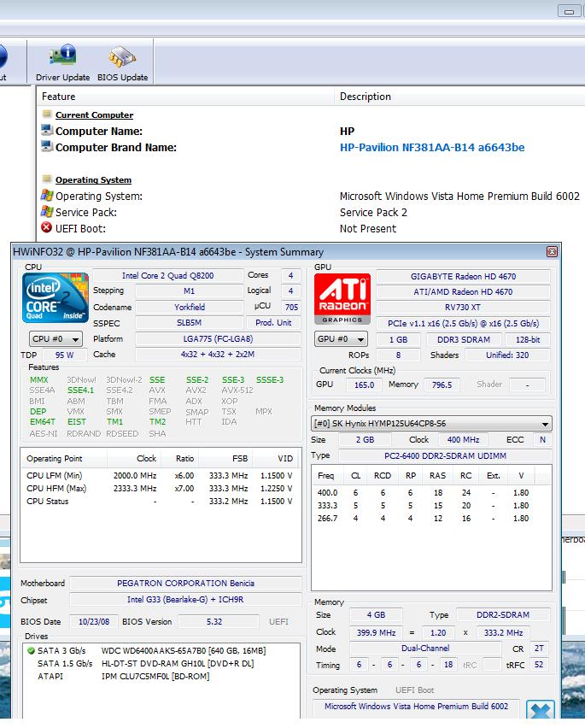Click the DDR2-SDRAM memory type field
The height and width of the screenshot is (728, 585).
click(x=503, y=614)
